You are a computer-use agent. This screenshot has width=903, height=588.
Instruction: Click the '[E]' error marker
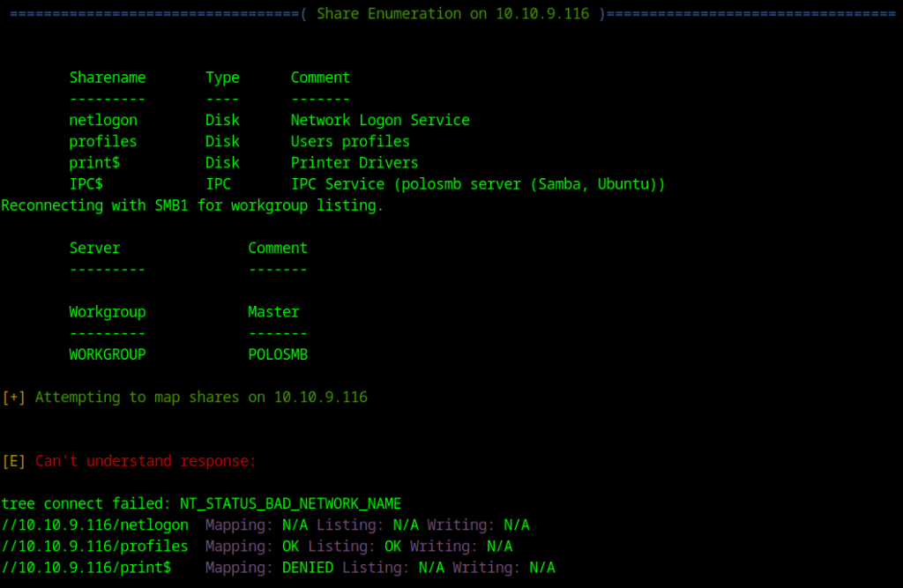[x=13, y=461]
